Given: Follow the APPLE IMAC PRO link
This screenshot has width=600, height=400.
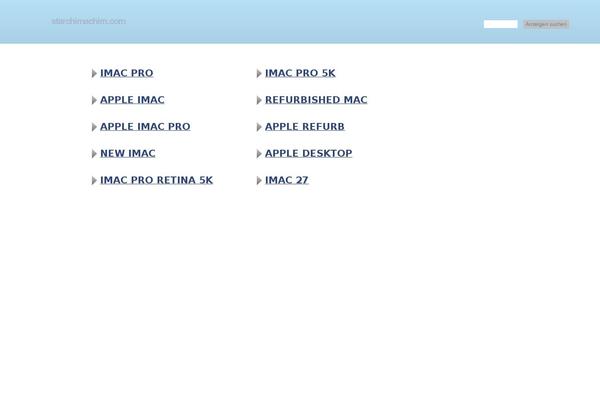Looking at the screenshot, I should coord(145,127).
